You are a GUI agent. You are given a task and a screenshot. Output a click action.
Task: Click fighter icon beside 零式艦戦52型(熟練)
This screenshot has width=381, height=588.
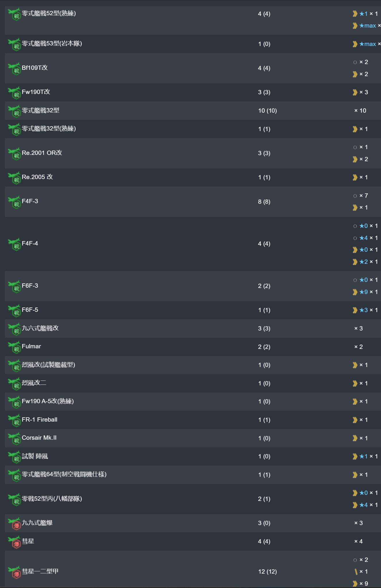(x=14, y=14)
